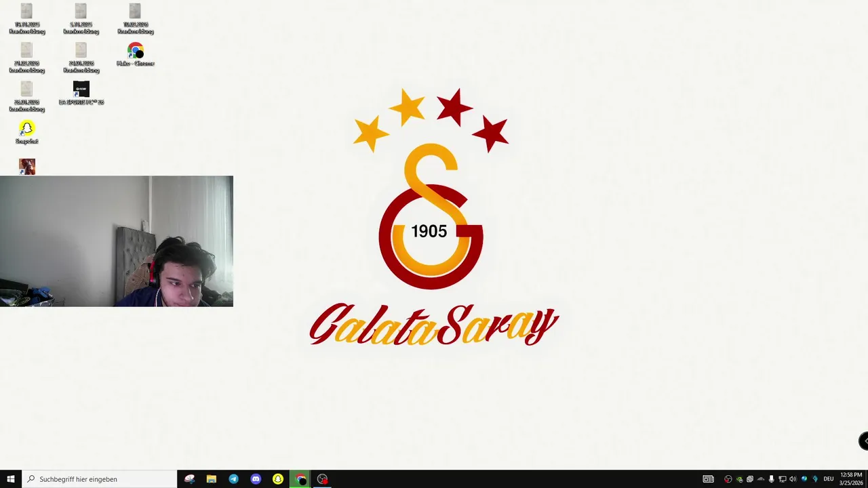Click the recorder icon in system tray
Image resolution: width=868 pixels, height=488 pixels.
coord(728,479)
